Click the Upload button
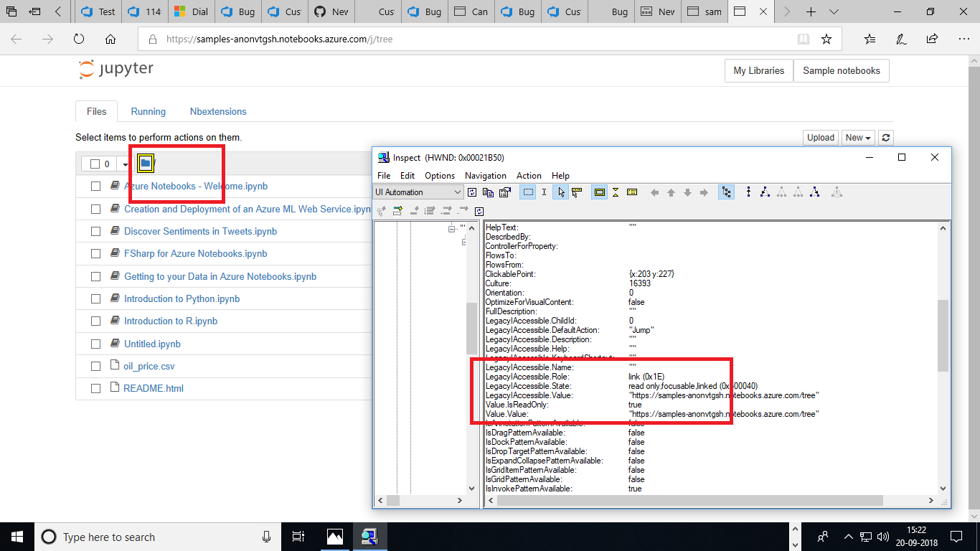Image resolution: width=980 pixels, height=551 pixels. click(x=820, y=137)
